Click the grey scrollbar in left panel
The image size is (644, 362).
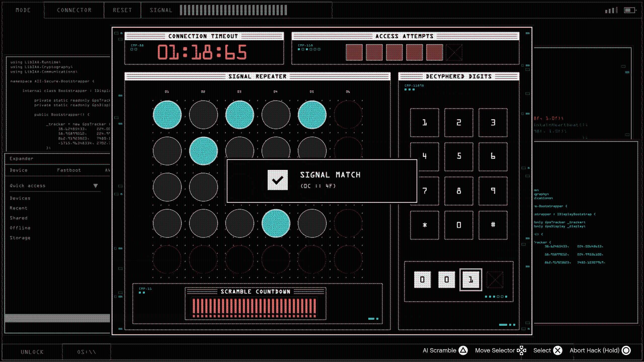[x=57, y=318]
